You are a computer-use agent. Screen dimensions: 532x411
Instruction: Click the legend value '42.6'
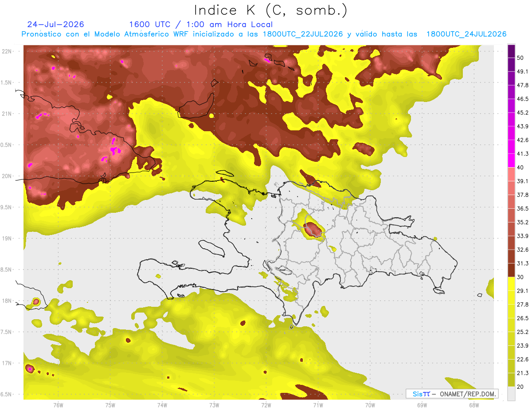click(523, 140)
